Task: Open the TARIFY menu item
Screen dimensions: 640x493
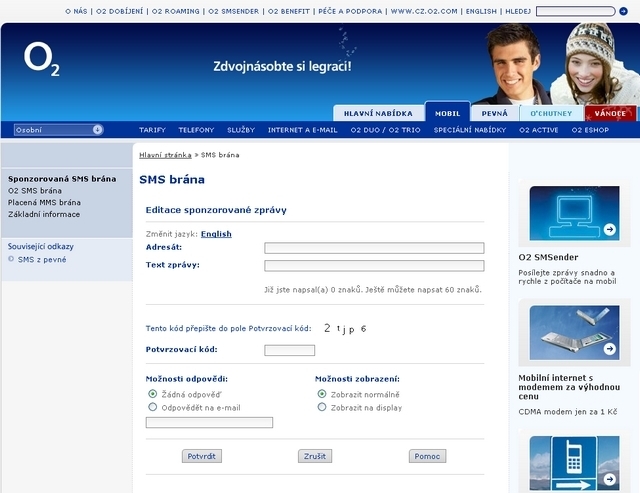Action: [152, 130]
